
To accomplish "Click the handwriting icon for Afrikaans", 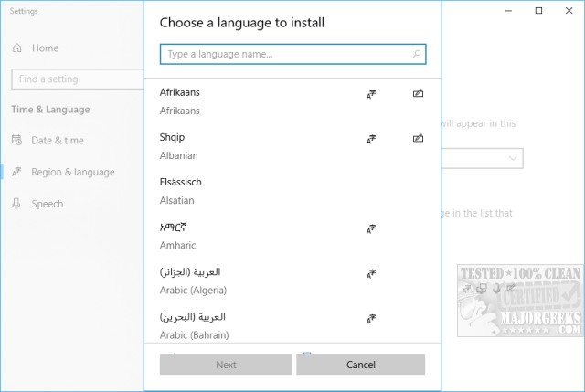I will [418, 93].
